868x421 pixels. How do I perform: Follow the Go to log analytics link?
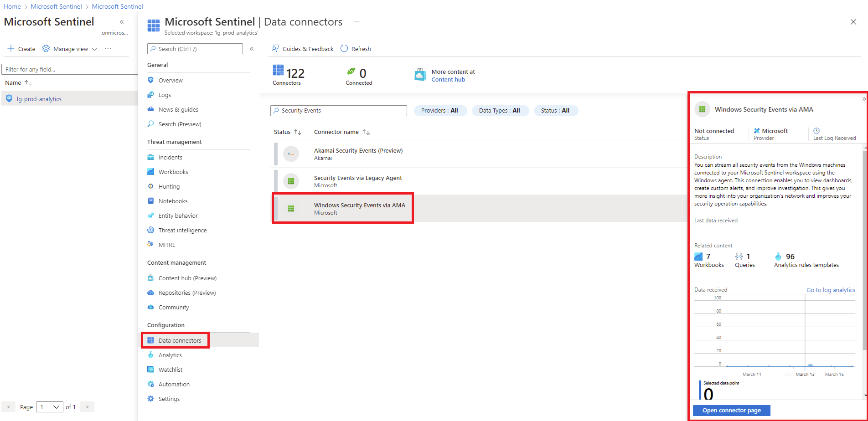(831, 290)
